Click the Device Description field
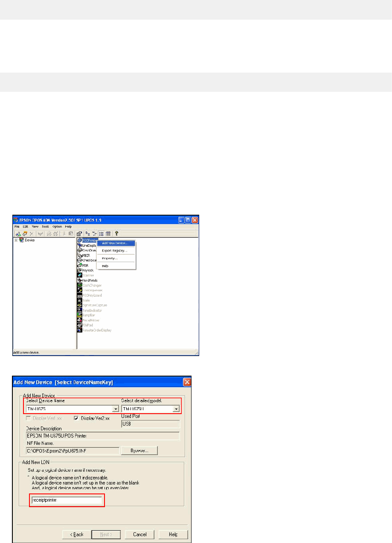The image size is (392, 543). (103, 436)
